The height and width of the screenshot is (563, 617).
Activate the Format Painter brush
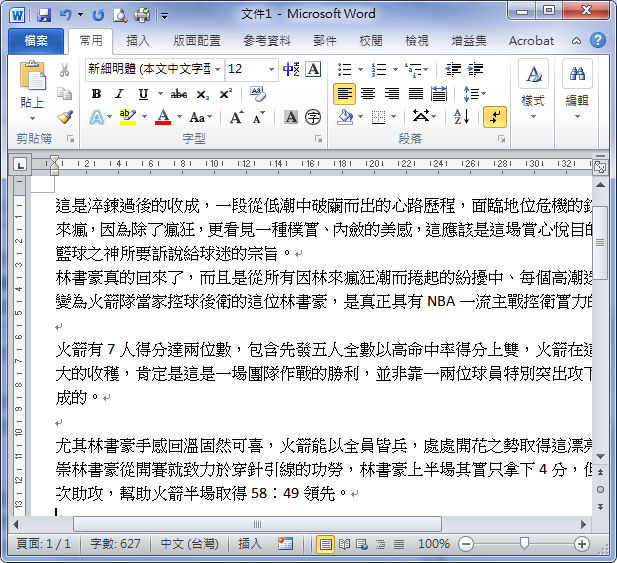65,117
